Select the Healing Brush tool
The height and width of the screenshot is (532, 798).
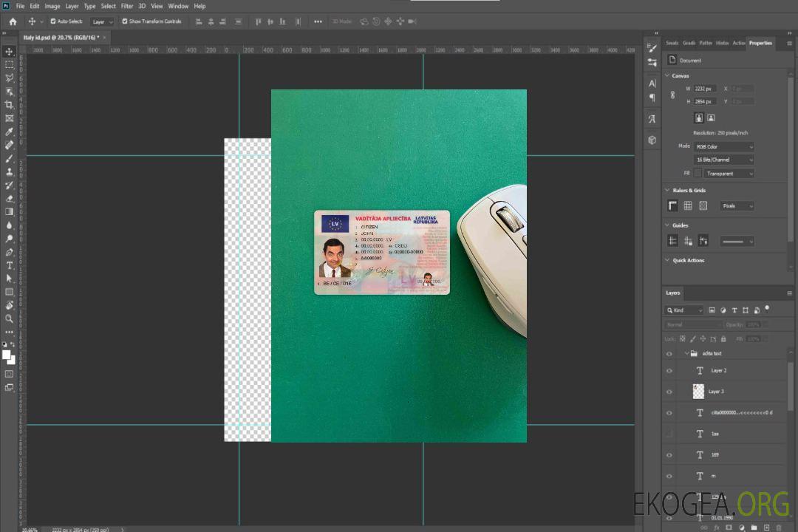click(x=9, y=145)
